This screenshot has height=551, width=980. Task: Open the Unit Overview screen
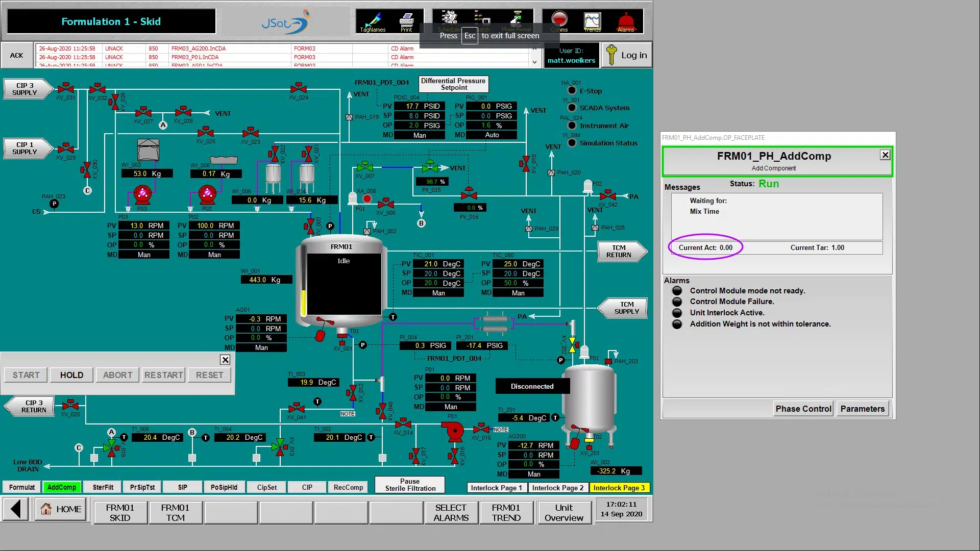point(563,512)
